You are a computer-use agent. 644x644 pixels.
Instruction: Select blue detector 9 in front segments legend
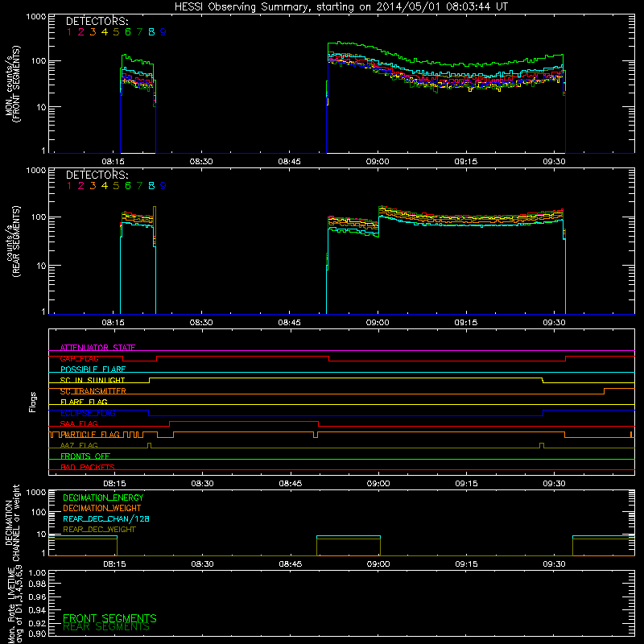click(x=163, y=32)
